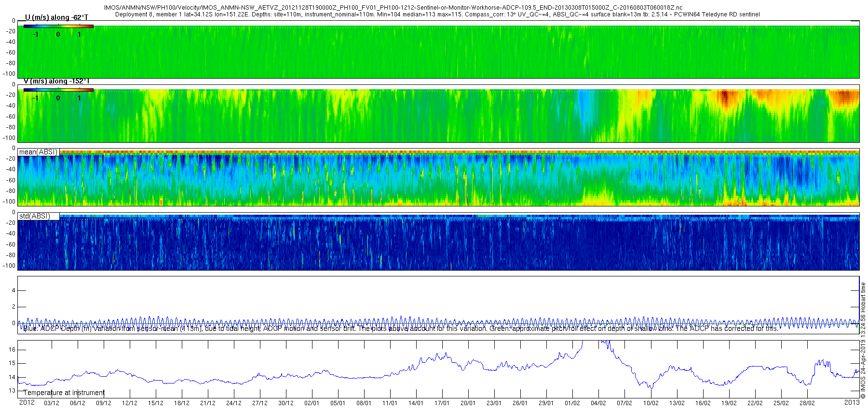Click the mean(ABSI) panel label

click(x=38, y=152)
